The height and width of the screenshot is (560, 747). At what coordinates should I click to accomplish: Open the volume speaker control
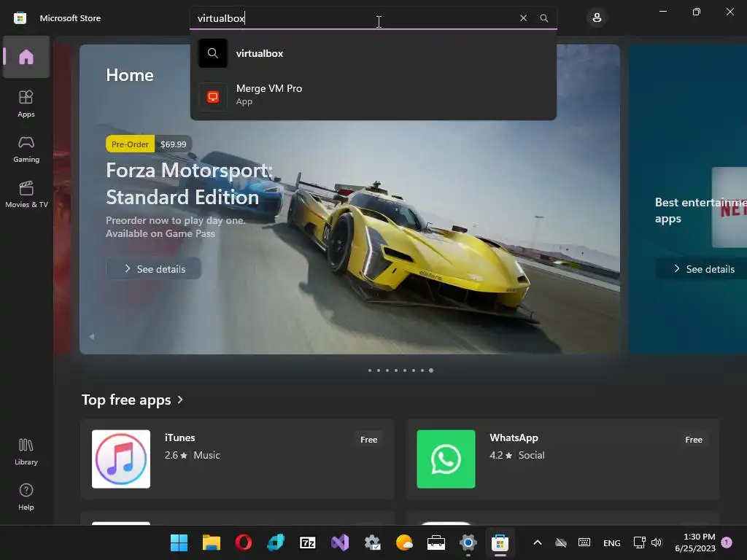(657, 542)
